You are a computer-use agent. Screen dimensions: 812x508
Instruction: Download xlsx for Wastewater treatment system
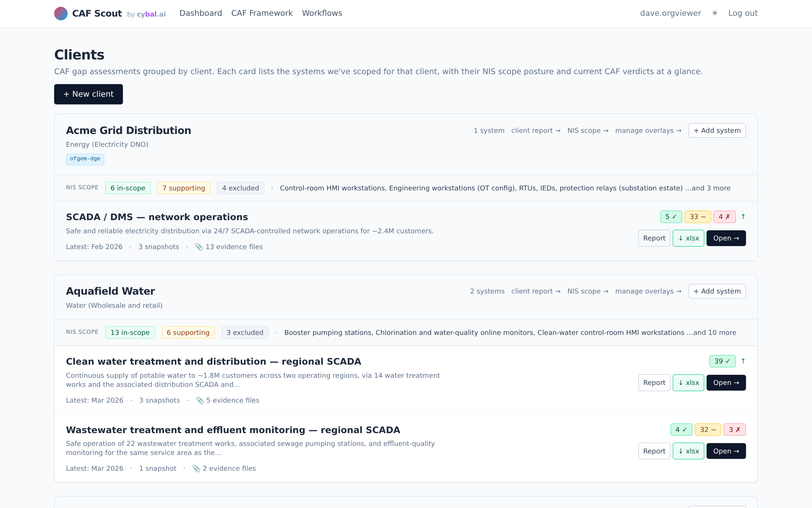pos(688,451)
